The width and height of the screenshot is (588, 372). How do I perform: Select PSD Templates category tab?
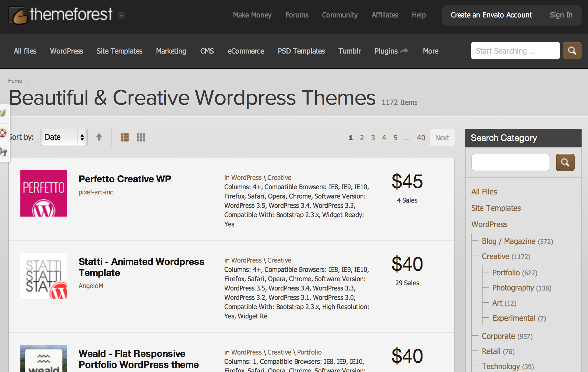coord(301,51)
